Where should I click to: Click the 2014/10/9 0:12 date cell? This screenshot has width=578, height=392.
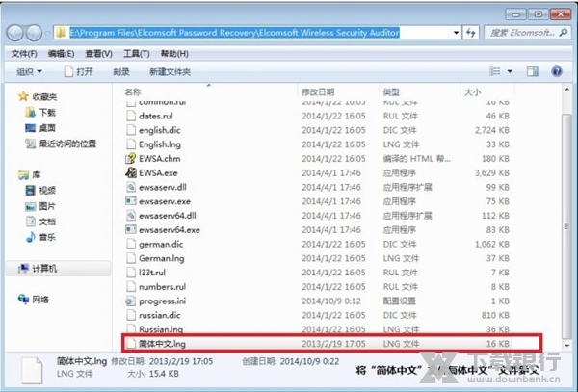pyautogui.click(x=331, y=301)
